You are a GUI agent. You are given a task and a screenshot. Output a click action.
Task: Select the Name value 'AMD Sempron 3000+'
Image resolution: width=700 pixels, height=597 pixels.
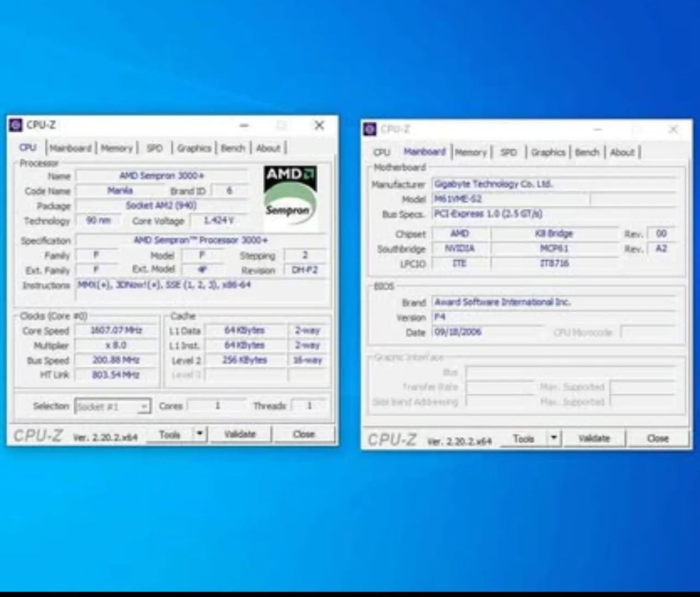[x=161, y=175]
